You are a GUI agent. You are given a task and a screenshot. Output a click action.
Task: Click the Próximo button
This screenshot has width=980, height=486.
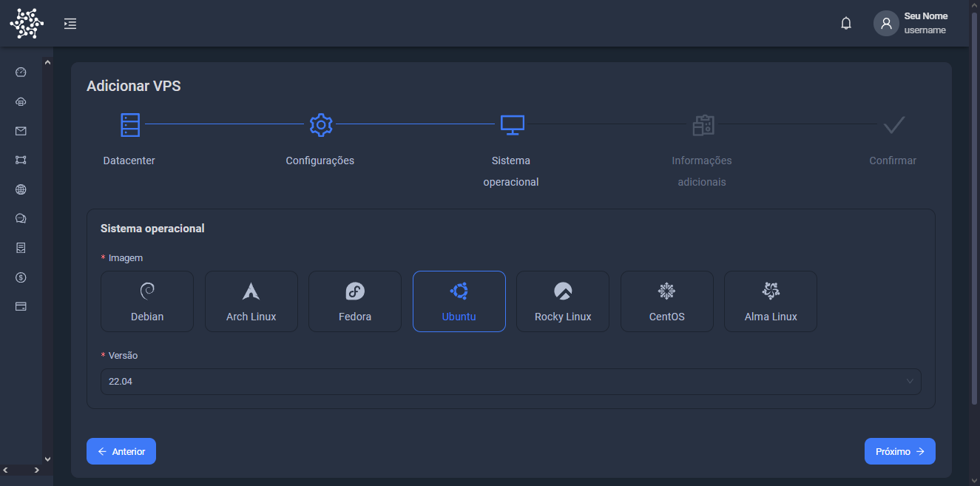point(900,451)
